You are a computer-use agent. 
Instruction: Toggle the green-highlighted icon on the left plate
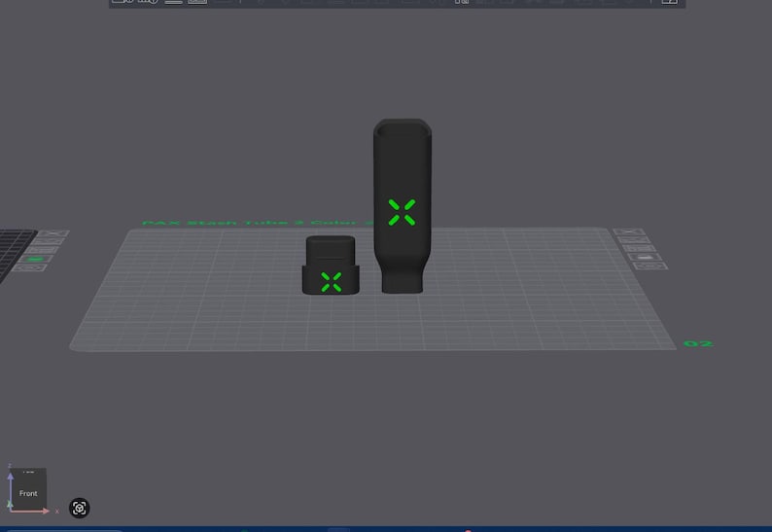[x=35, y=259]
